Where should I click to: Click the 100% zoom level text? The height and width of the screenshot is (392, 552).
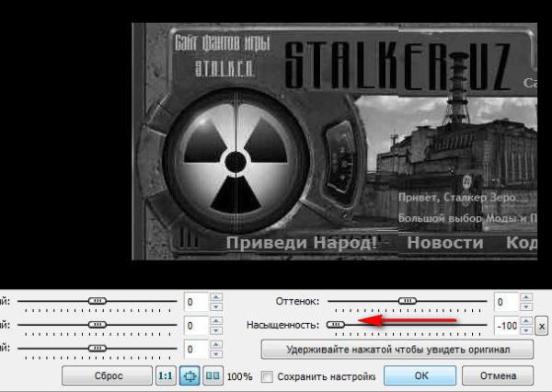point(240,376)
